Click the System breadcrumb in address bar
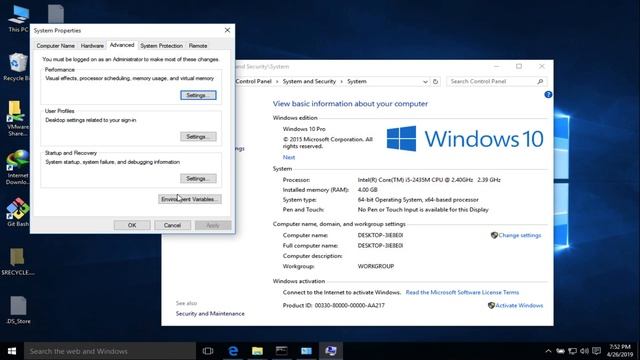This screenshot has width=640, height=360. click(357, 81)
